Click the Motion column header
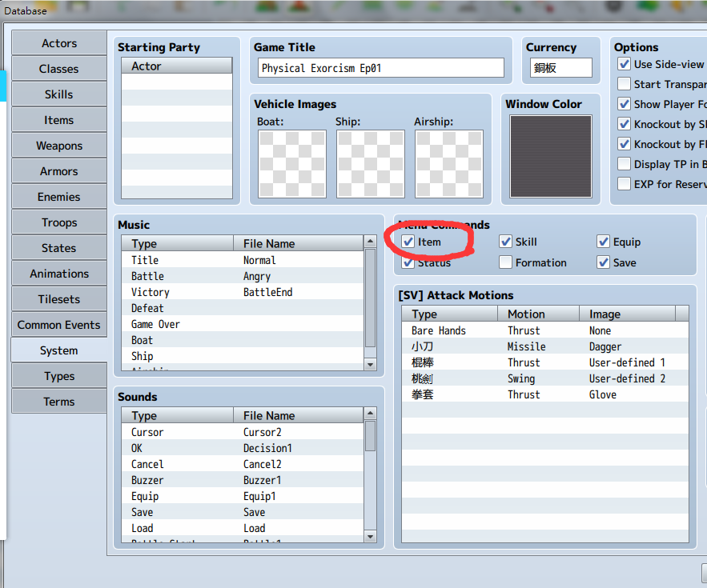This screenshot has height=588, width=707. click(538, 314)
